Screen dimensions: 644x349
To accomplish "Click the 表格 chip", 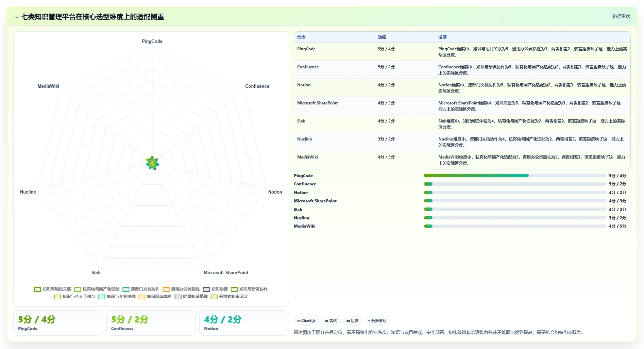I will [331, 321].
